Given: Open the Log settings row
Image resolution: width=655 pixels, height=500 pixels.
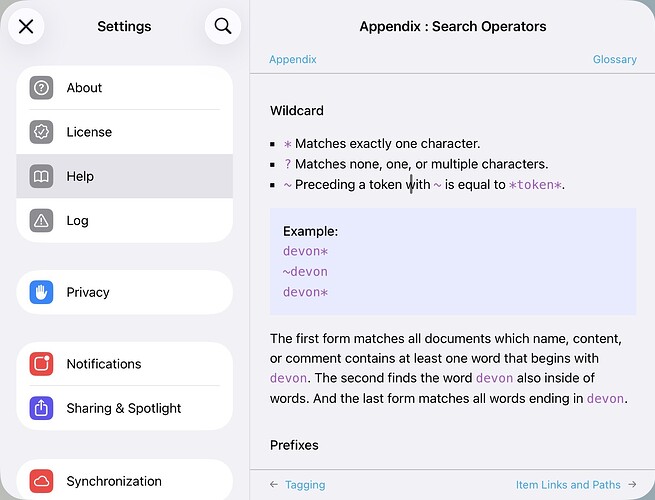Looking at the screenshot, I should pyautogui.click(x=140, y=221).
